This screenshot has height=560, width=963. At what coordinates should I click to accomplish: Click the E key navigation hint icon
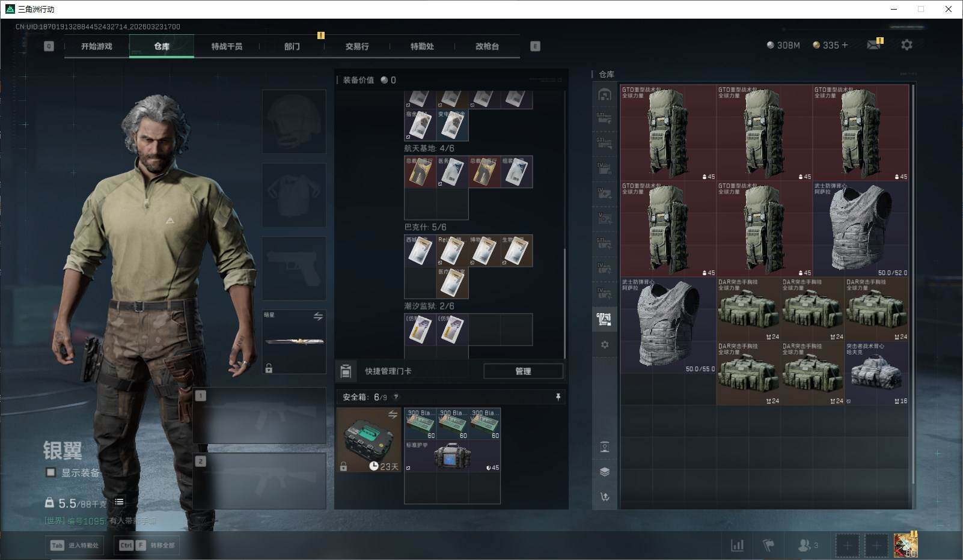[x=535, y=46]
